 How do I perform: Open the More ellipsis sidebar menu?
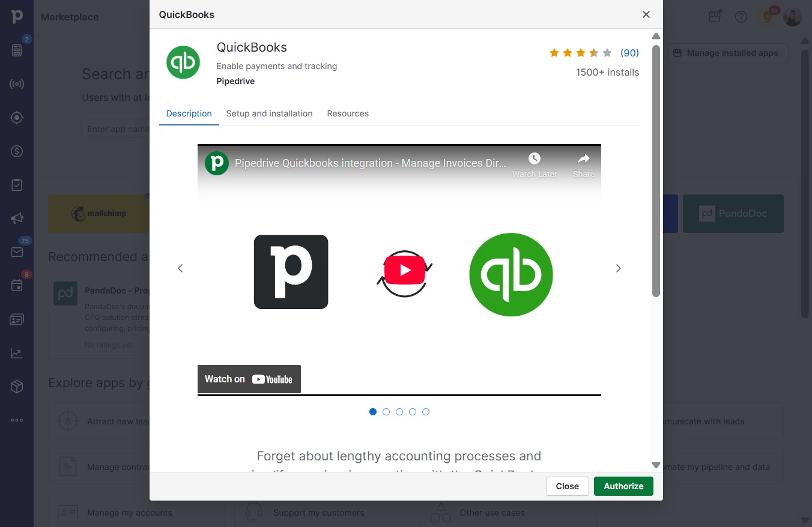pos(17,420)
